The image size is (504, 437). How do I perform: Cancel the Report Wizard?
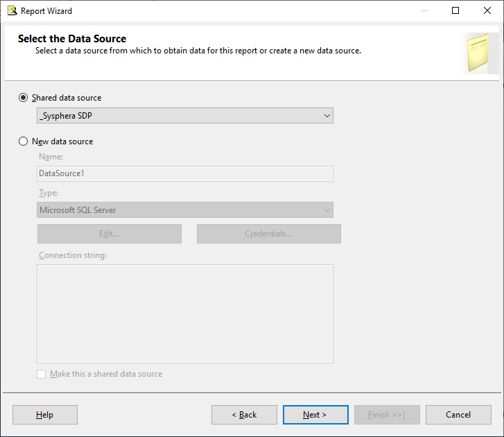(458, 415)
